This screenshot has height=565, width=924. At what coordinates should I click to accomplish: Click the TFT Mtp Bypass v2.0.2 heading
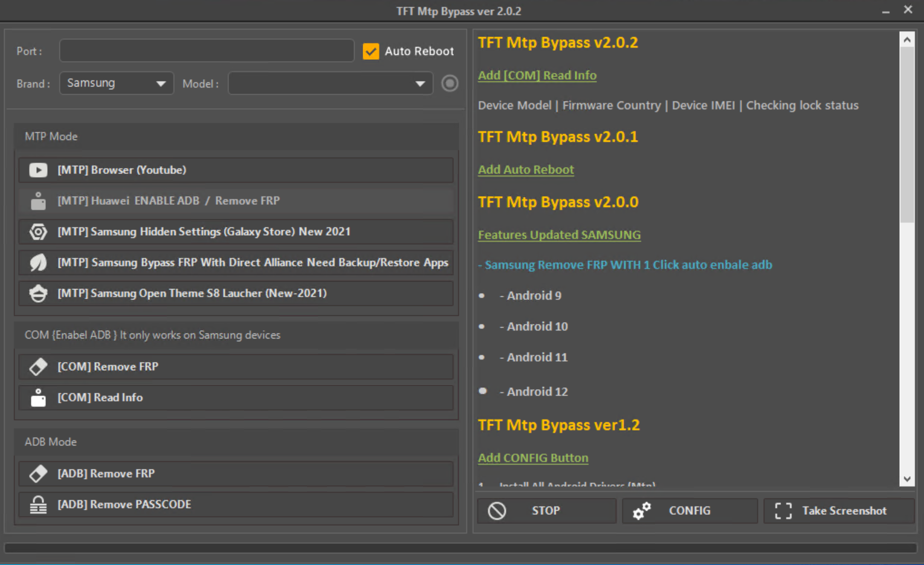click(558, 43)
